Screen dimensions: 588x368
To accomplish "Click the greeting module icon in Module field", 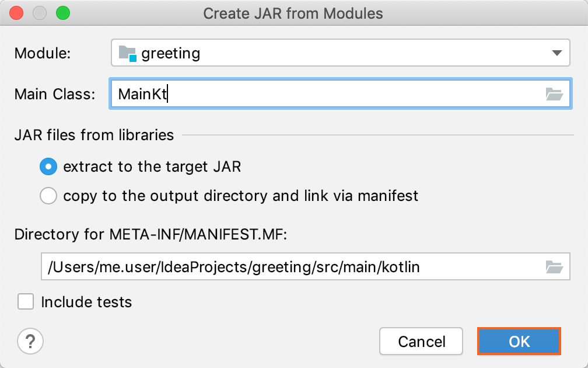I will 126,53.
